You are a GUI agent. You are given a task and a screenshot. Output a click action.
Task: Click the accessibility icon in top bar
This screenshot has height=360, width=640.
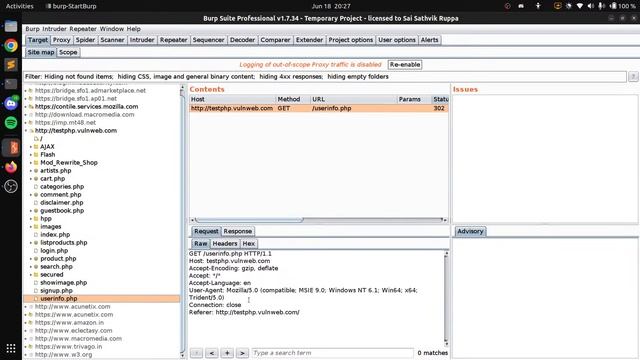pos(538,6)
